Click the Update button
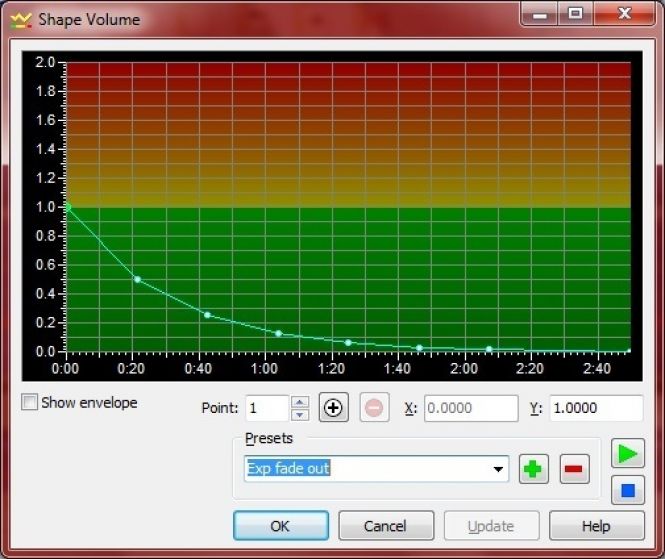Image resolution: width=665 pixels, height=559 pixels. click(x=491, y=525)
